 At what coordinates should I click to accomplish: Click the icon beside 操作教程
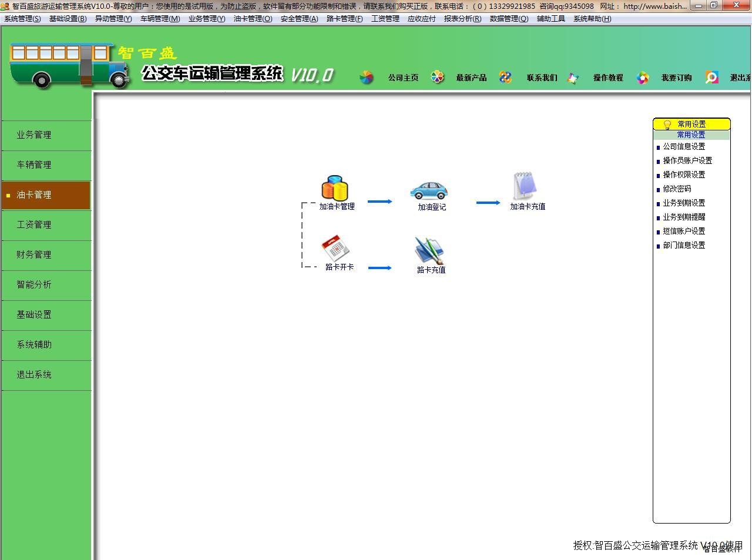[573, 78]
